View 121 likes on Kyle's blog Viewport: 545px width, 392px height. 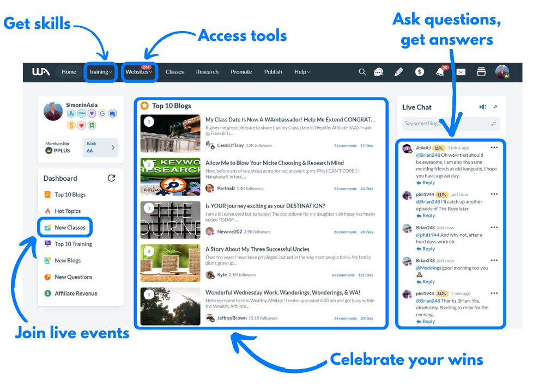[x=366, y=275]
